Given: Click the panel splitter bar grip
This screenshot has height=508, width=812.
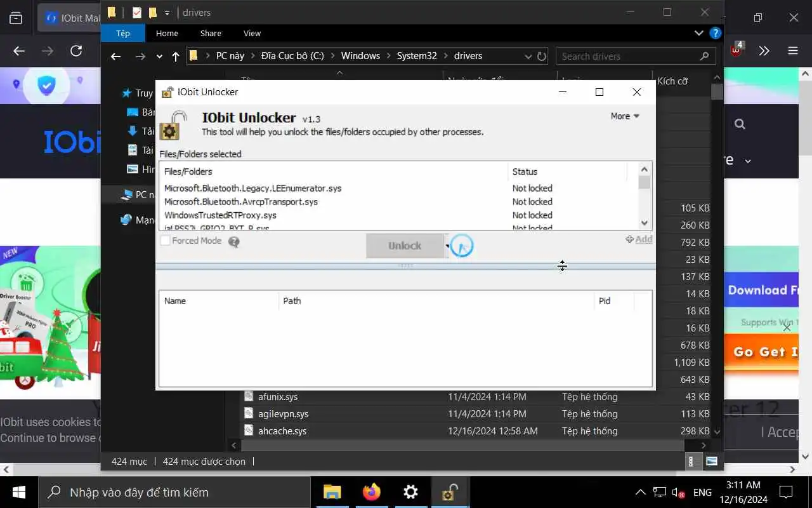Looking at the screenshot, I should tap(405, 266).
